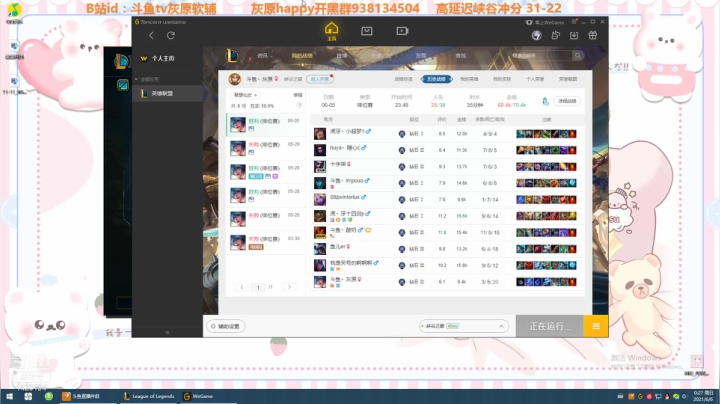The height and width of the screenshot is (404, 720).
Task: Switch to the 战绩总览 tab
Action: [403, 79]
